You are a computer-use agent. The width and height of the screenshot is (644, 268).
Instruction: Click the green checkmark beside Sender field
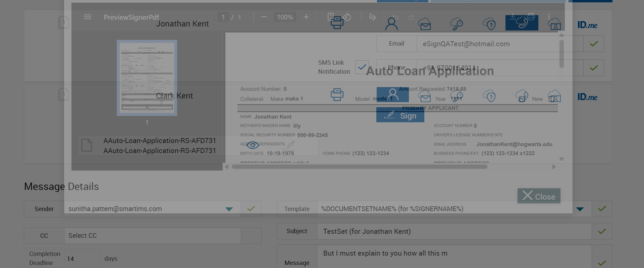coord(251,209)
